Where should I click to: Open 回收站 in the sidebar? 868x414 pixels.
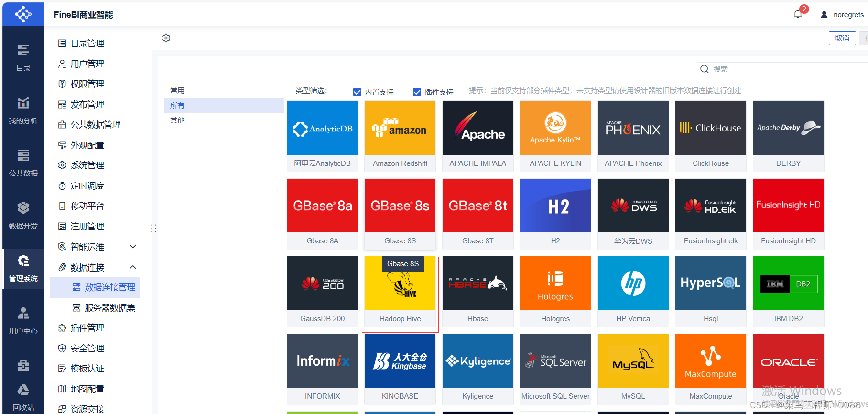[x=23, y=397]
